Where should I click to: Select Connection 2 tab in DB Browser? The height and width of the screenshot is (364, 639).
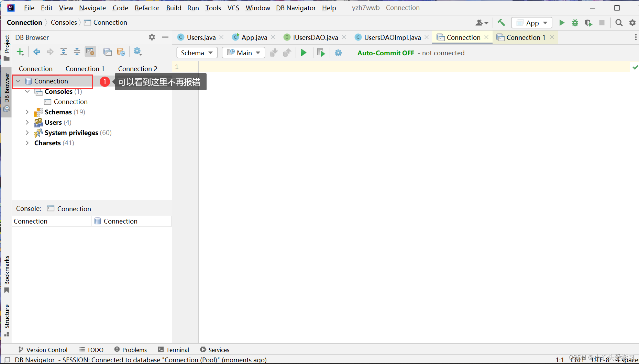[137, 69]
